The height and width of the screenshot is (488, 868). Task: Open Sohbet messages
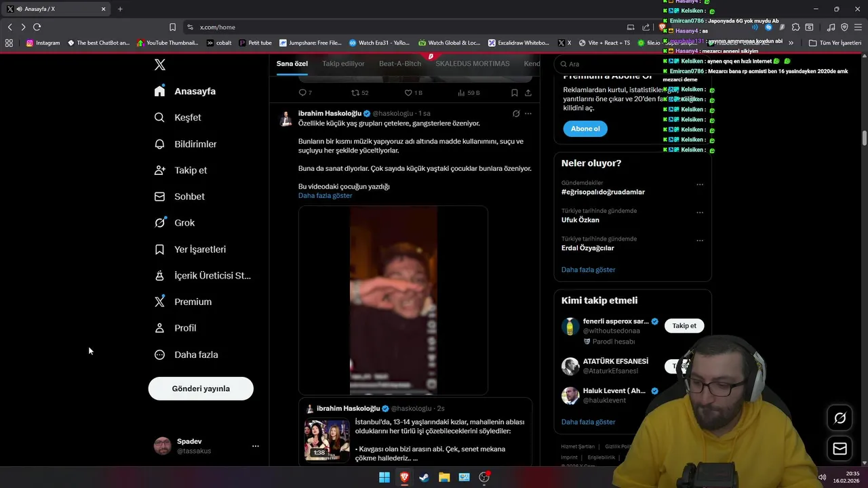coord(180,197)
